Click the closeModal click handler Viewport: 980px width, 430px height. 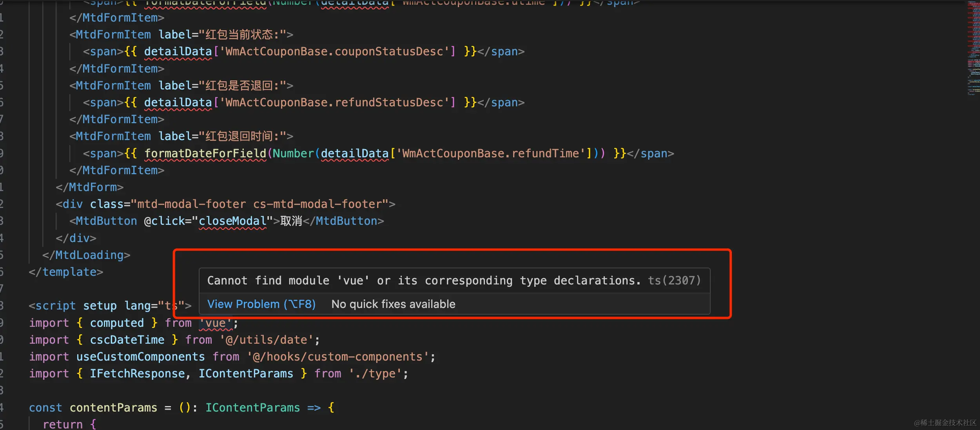tap(232, 221)
